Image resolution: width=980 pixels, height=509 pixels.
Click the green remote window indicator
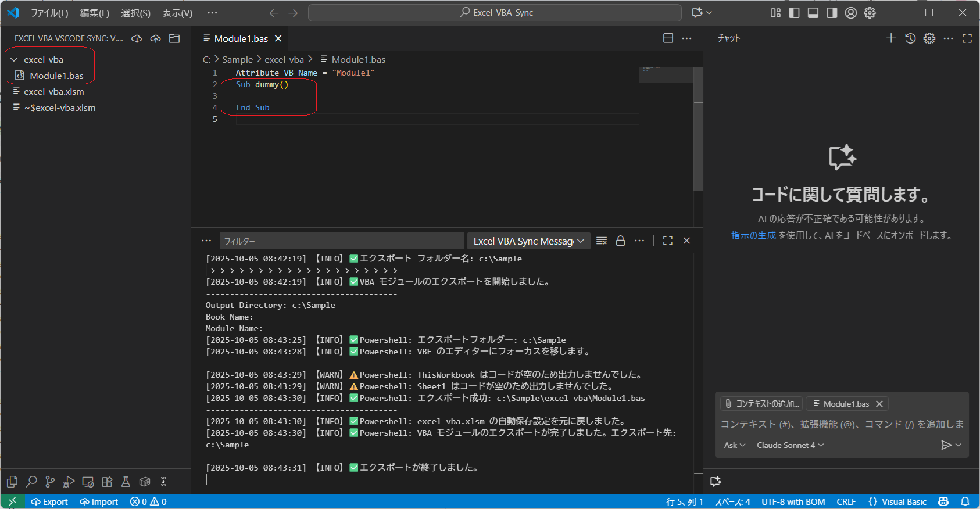[x=12, y=501]
